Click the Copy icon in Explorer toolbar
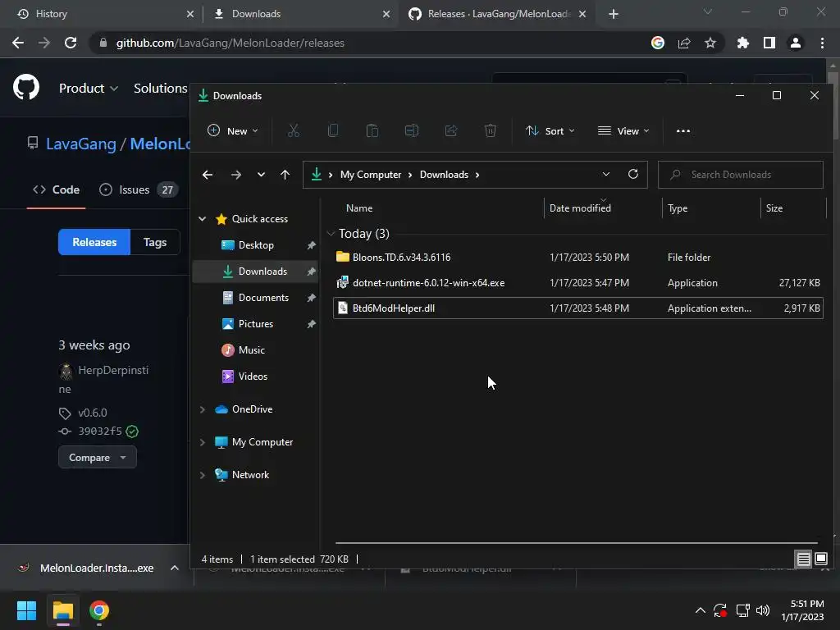840x630 pixels. coord(333,130)
